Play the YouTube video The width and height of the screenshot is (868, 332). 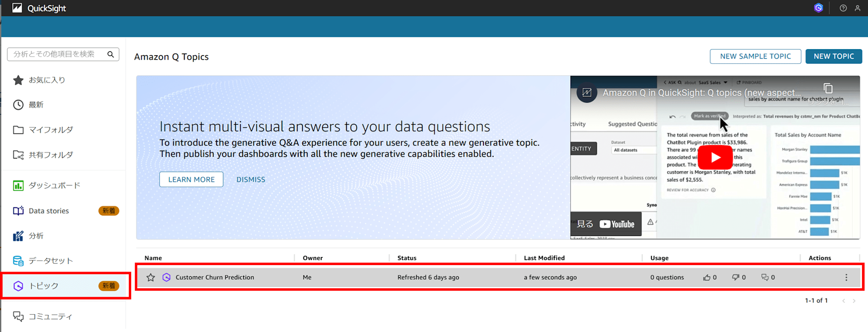(715, 157)
